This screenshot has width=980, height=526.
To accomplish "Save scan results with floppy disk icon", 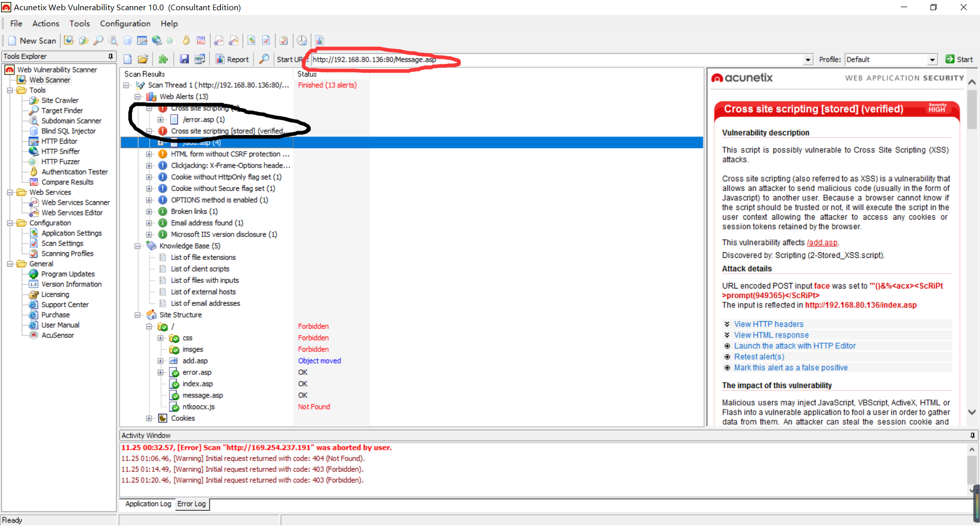I will pos(184,59).
